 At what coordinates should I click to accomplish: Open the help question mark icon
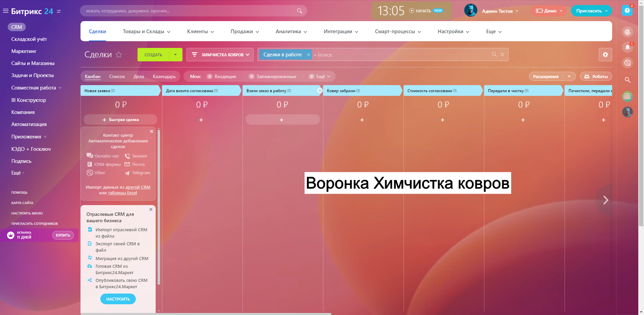click(627, 10)
